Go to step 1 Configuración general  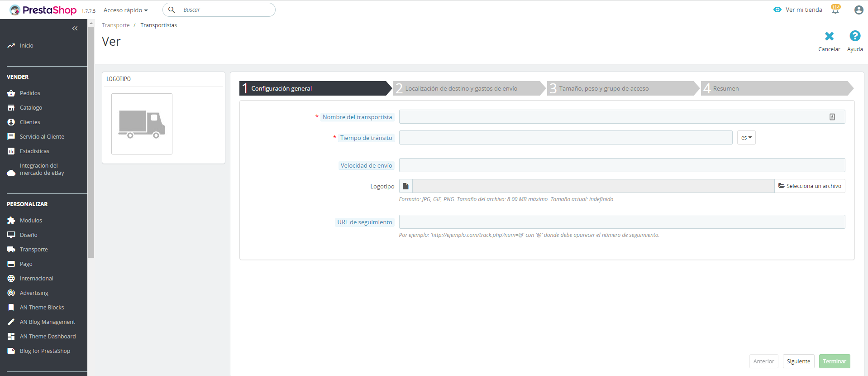click(315, 88)
